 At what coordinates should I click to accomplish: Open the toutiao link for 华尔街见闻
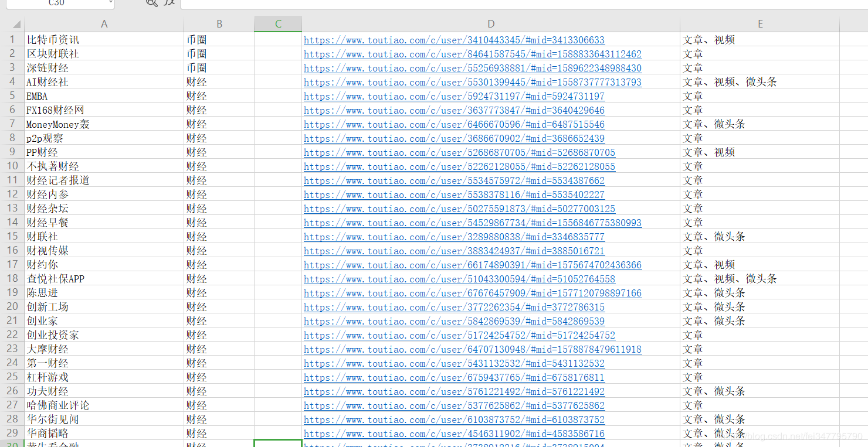coord(454,419)
